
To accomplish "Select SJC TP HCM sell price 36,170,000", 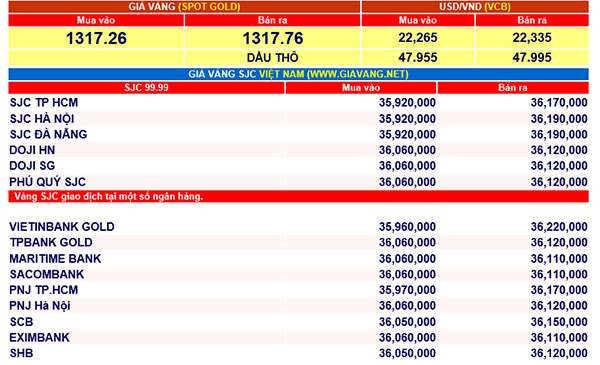I will click(559, 103).
